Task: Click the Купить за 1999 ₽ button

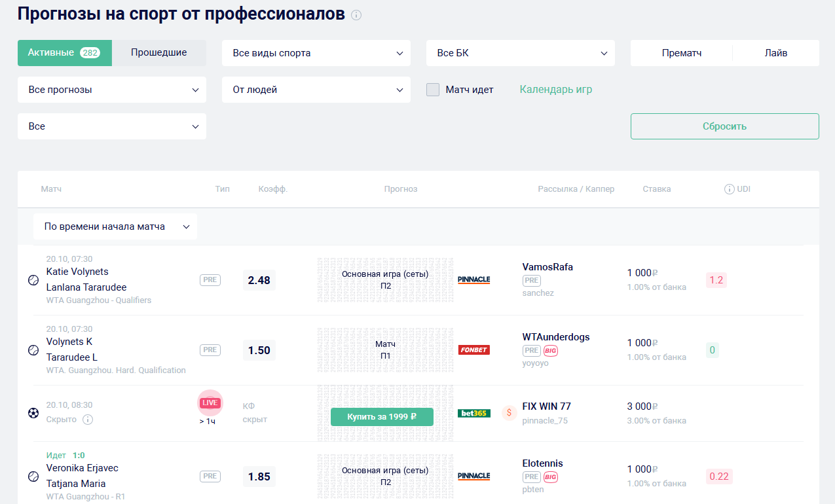Action: (382, 417)
